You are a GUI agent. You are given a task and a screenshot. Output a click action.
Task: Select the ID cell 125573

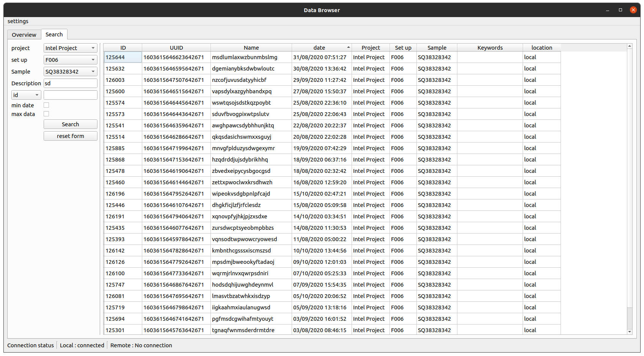click(x=123, y=114)
